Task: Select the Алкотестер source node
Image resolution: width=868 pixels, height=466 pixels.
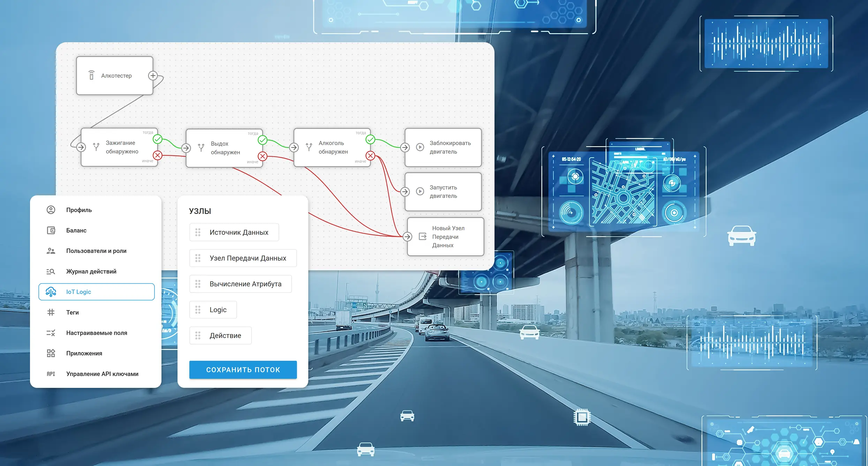Action: pyautogui.click(x=114, y=76)
